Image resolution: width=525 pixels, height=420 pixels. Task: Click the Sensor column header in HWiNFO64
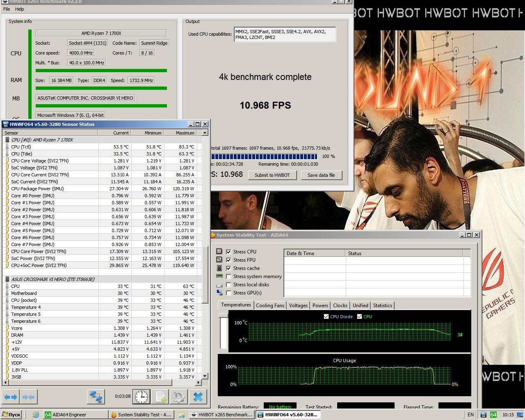coord(50,133)
